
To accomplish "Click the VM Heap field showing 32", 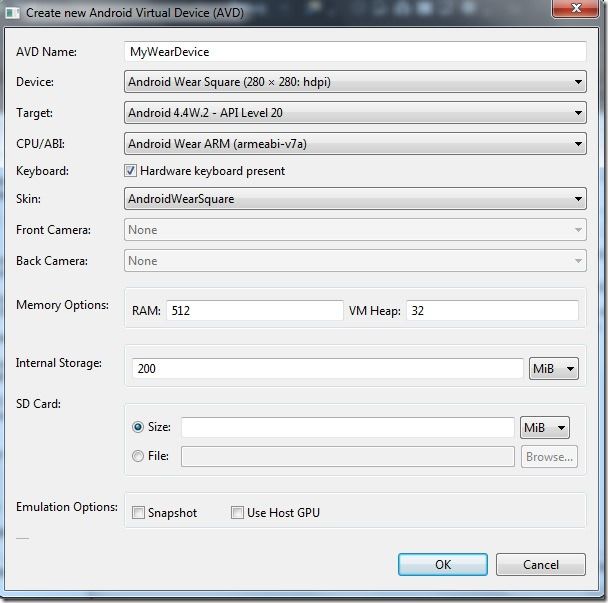I will [x=492, y=311].
